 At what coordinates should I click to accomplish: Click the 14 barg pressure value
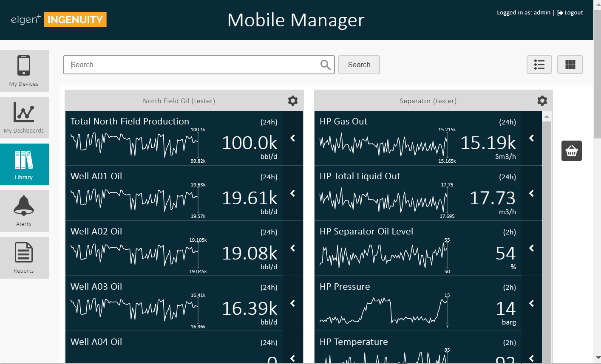pos(506,308)
